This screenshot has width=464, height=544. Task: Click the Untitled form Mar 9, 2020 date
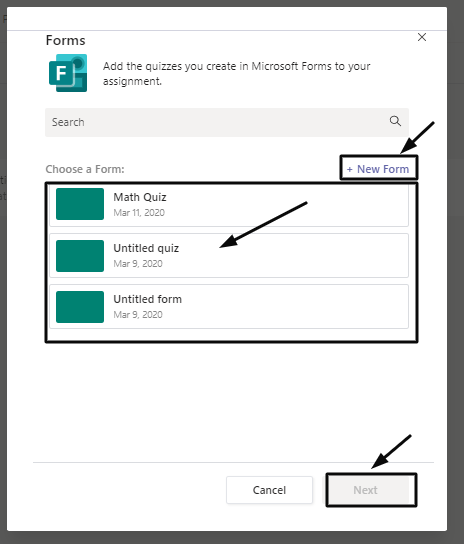click(x=138, y=315)
